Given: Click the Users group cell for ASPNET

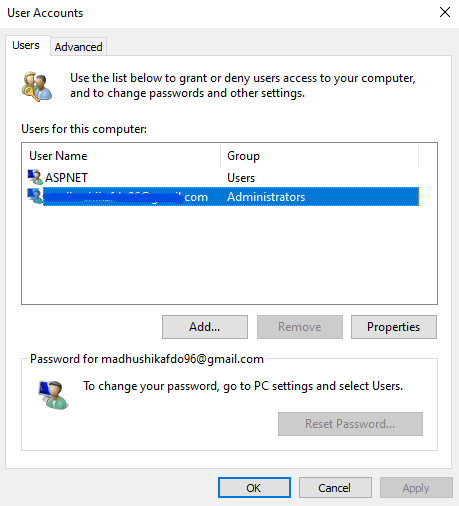Looking at the screenshot, I should [241, 178].
